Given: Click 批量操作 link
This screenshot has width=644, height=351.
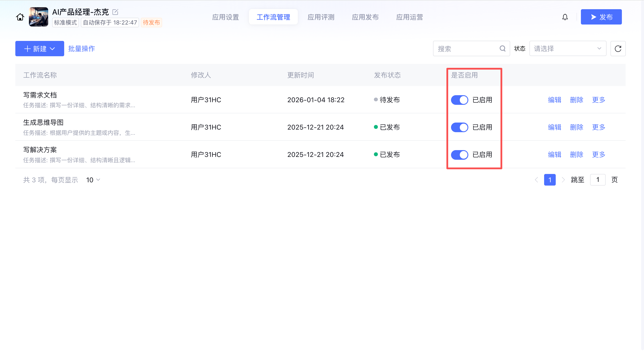Looking at the screenshot, I should pos(81,48).
